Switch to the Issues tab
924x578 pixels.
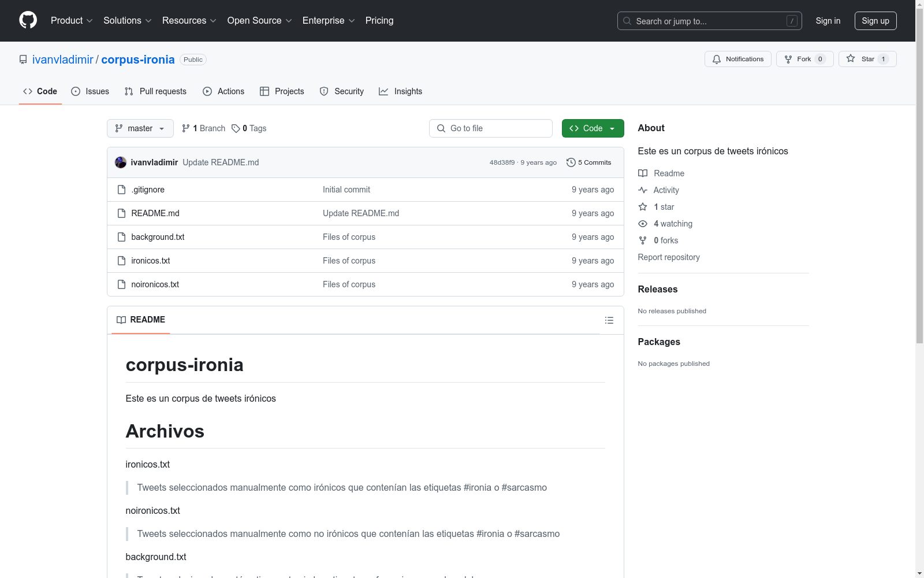tap(90, 91)
